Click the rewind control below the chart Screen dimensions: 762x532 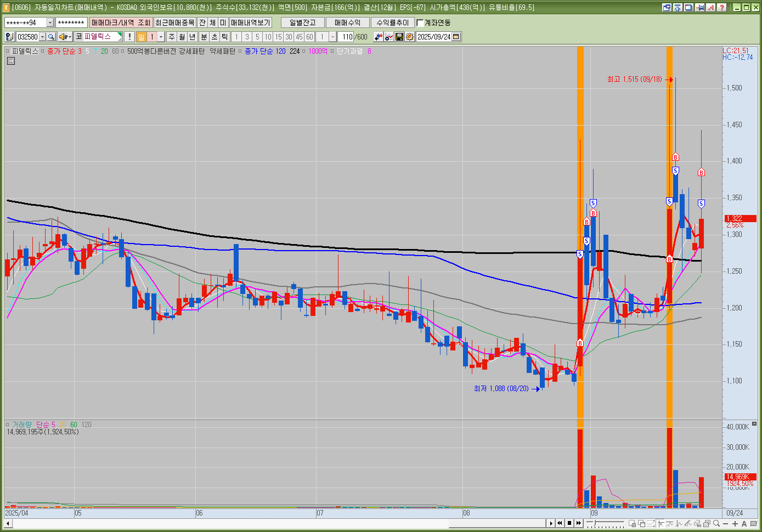(x=560, y=523)
